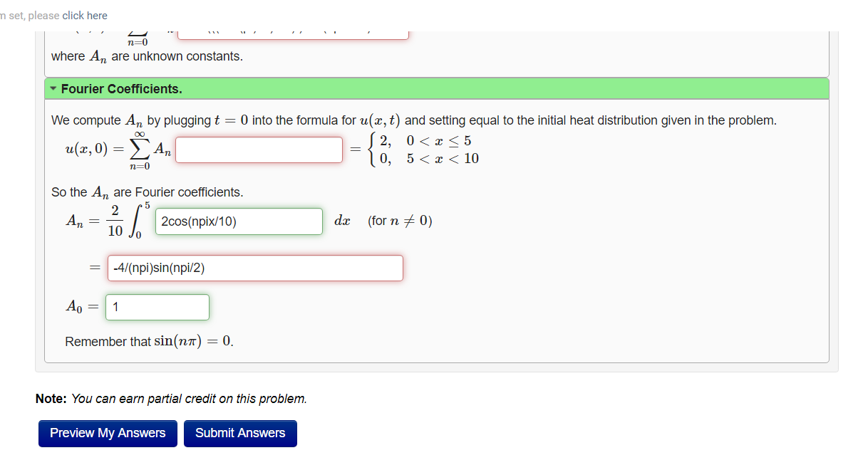Select the integrand box showing 2cos(npix/10)

click(238, 221)
